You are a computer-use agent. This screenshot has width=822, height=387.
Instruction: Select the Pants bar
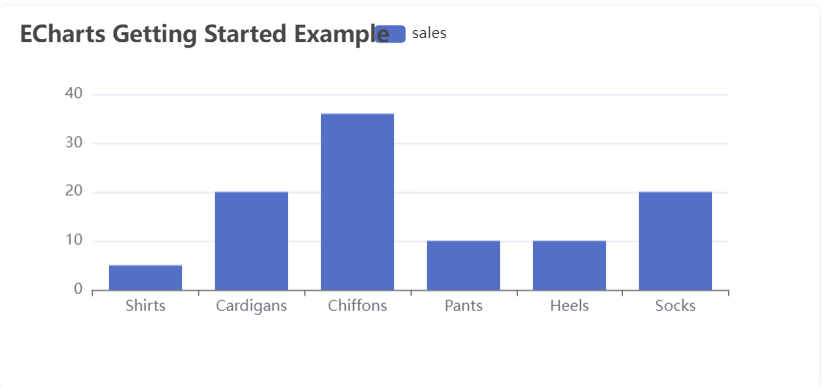(x=463, y=265)
